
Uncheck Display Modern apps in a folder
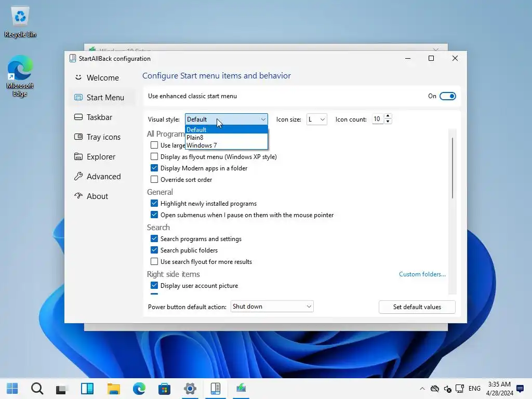click(x=154, y=168)
